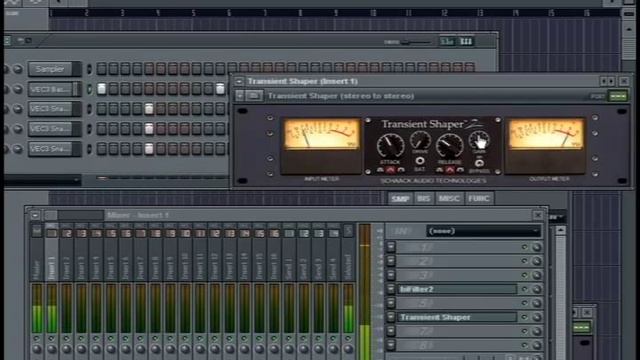The width and height of the screenshot is (640, 360).
Task: Adjust the Drive knob on Transient Shaper
Action: pyautogui.click(x=420, y=140)
